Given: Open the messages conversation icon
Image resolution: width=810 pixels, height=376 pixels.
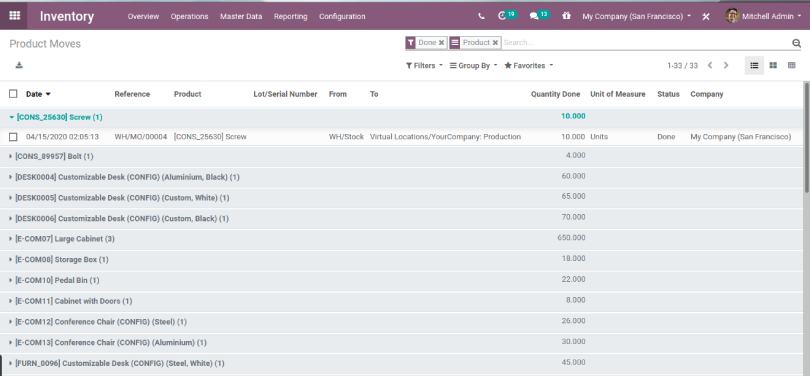Looking at the screenshot, I should coord(534,17).
